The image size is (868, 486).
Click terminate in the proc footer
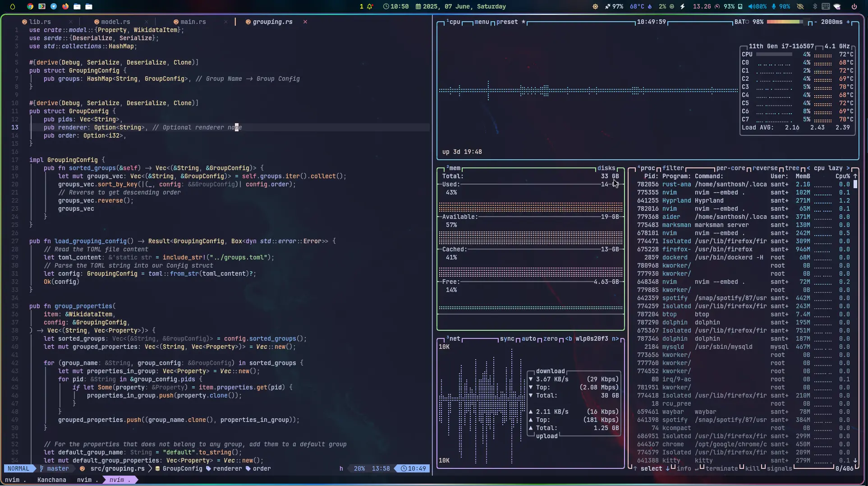[721, 468]
